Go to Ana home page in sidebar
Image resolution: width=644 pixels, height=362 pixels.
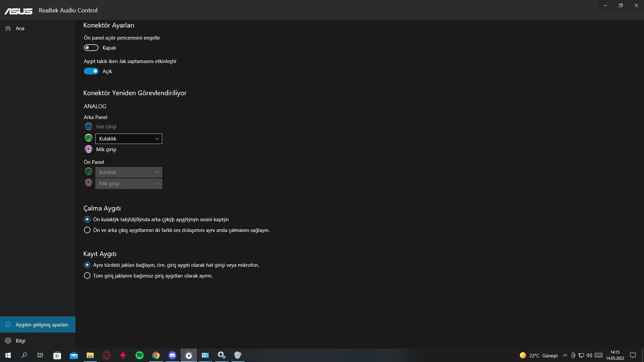pyautogui.click(x=20, y=28)
